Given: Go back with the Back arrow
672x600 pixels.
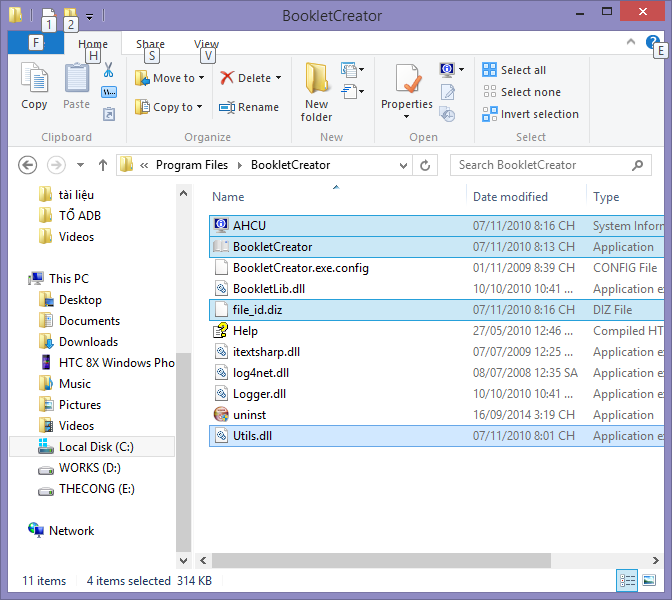Looking at the screenshot, I should 27,165.
